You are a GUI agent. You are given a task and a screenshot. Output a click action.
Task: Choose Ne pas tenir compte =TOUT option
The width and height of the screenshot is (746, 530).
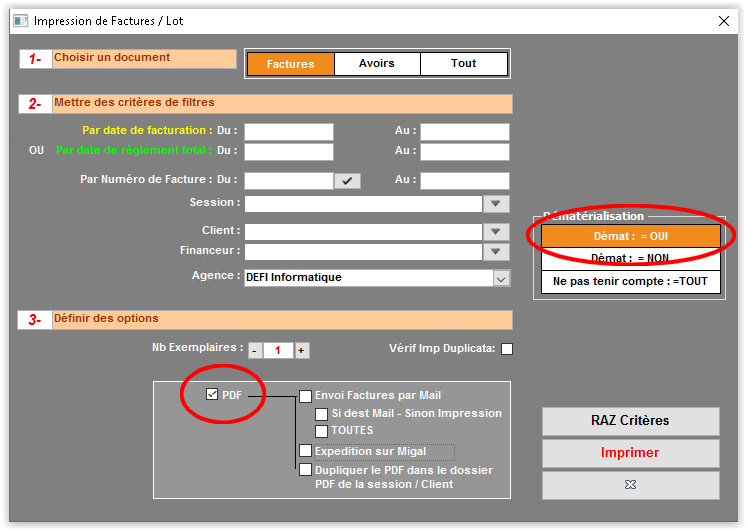point(630,282)
